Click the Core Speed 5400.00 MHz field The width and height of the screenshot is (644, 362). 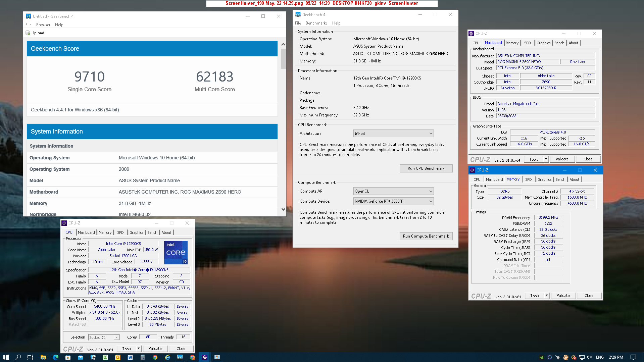coord(105,307)
